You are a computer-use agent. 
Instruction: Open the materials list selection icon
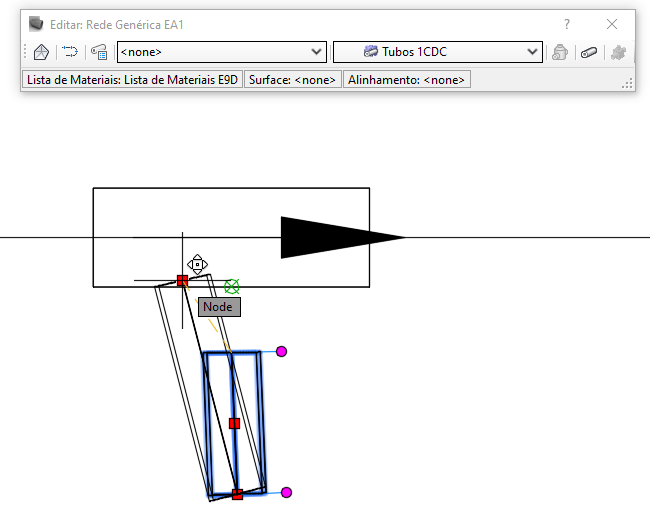point(99,52)
